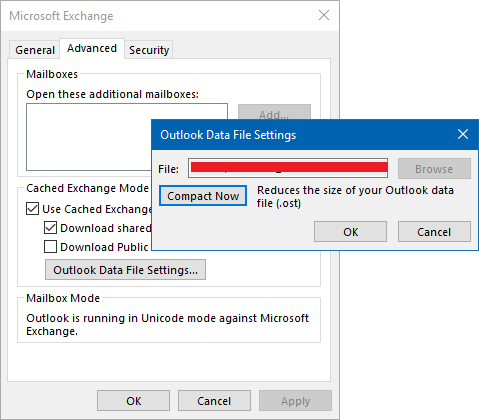Image resolution: width=479 pixels, height=420 pixels.
Task: Close the Microsoft Exchange dialog
Action: pos(324,15)
